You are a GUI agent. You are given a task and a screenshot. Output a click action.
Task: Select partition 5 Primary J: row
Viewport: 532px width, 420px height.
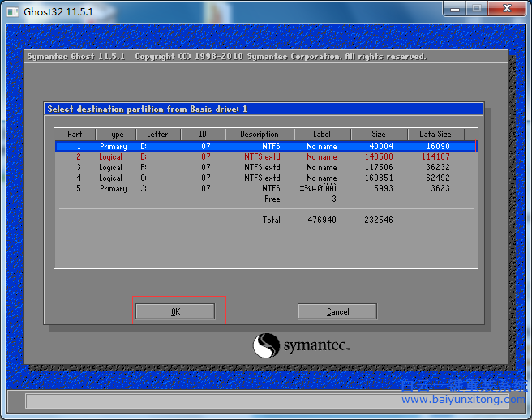(x=266, y=189)
